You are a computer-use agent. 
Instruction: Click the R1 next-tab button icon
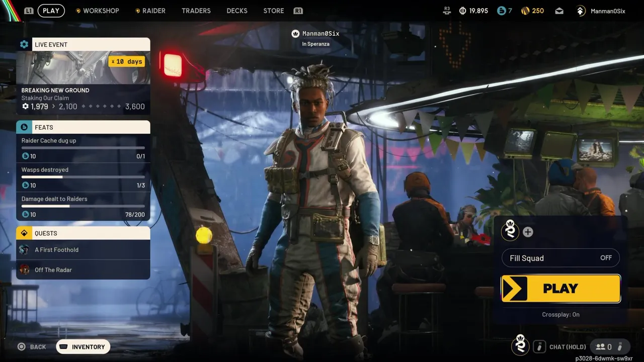(298, 11)
